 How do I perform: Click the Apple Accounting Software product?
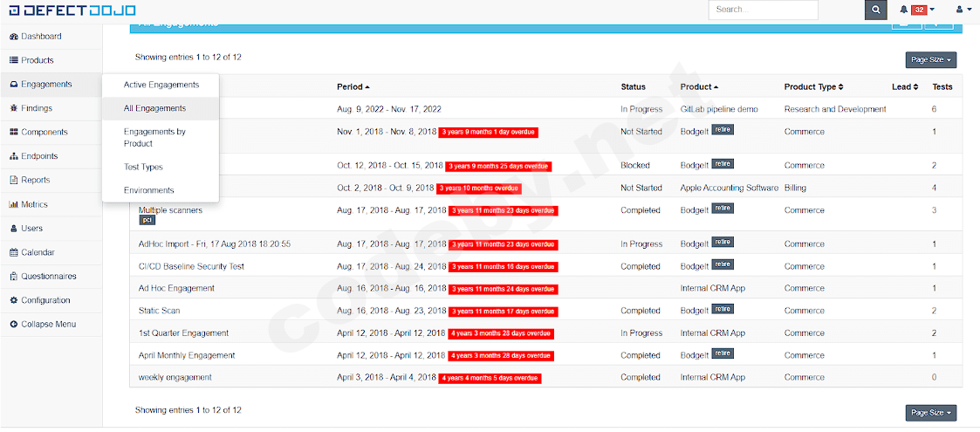[730, 188]
